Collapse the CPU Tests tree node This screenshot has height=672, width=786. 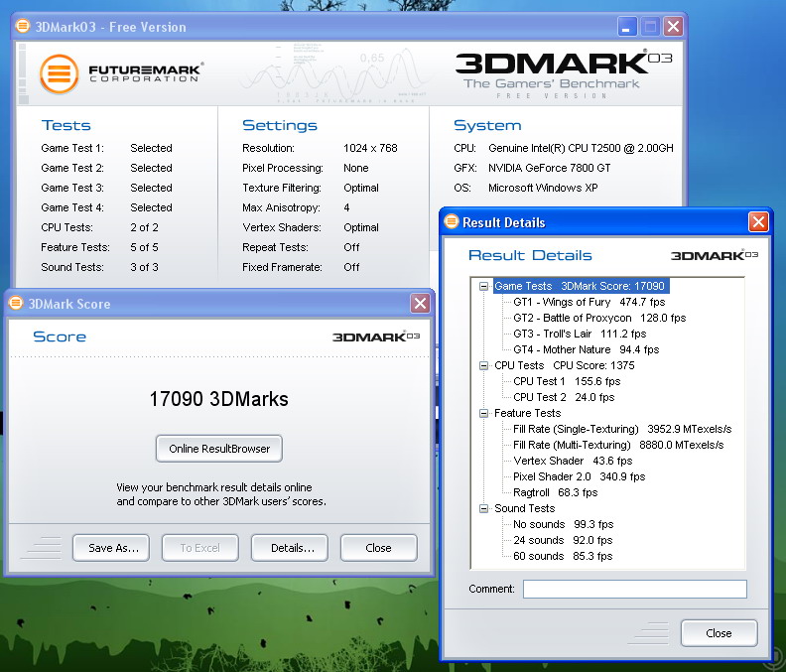(483, 365)
